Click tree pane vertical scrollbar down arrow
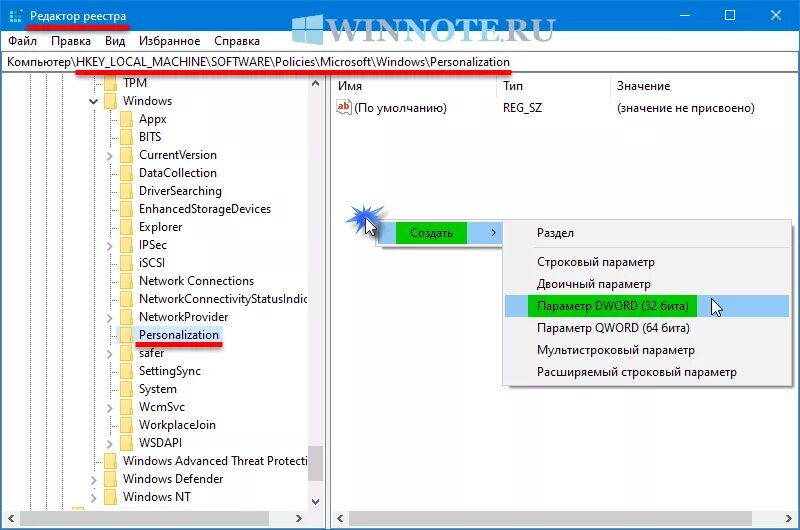 click(x=315, y=502)
